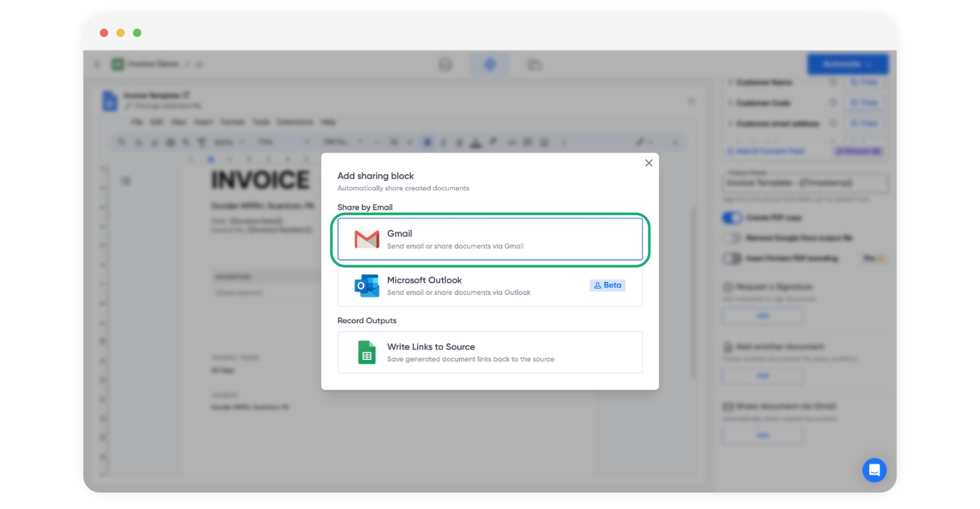Click the blue Google Docs file icon
Image resolution: width=980 pixels, height=509 pixels.
coord(110,100)
